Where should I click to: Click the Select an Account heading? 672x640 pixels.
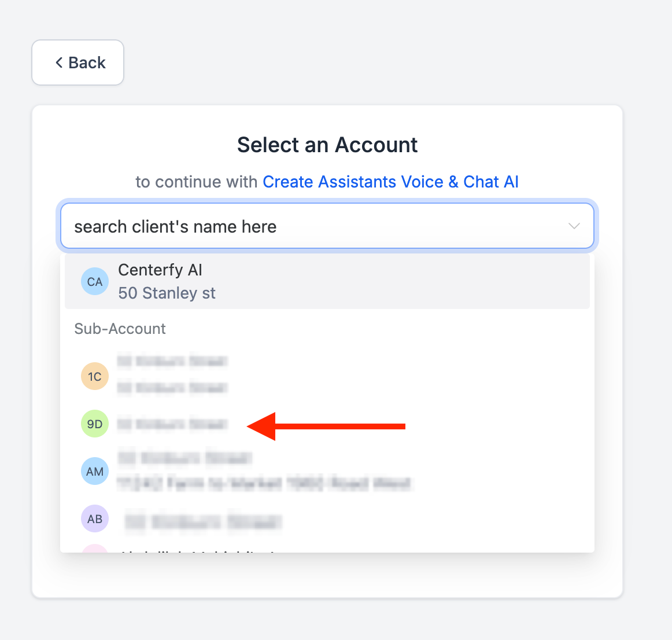pyautogui.click(x=327, y=145)
